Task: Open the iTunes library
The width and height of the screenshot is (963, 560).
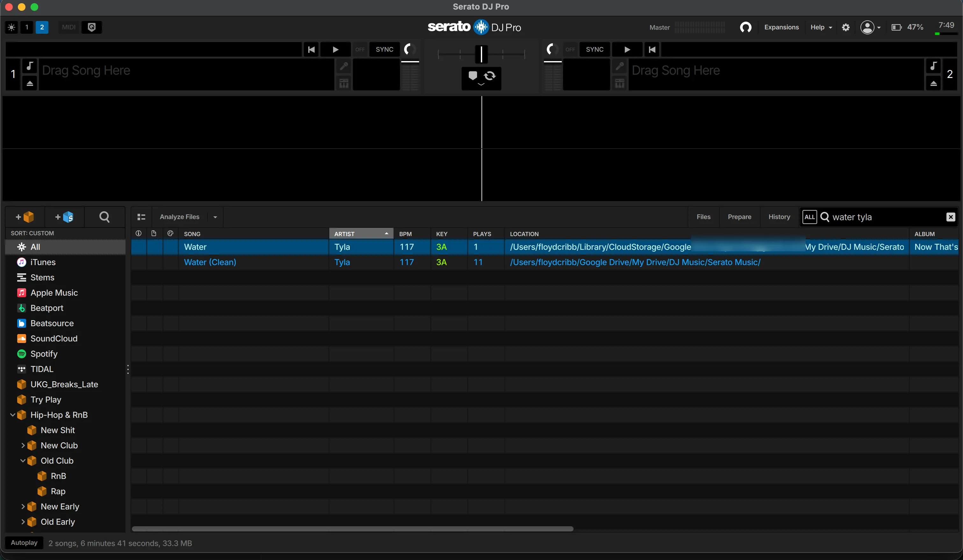Action: (x=65, y=262)
